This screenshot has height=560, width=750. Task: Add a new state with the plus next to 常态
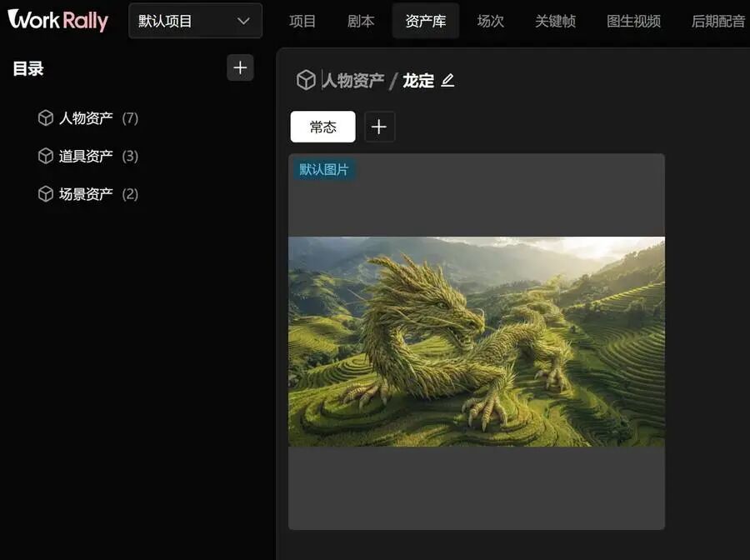click(379, 127)
